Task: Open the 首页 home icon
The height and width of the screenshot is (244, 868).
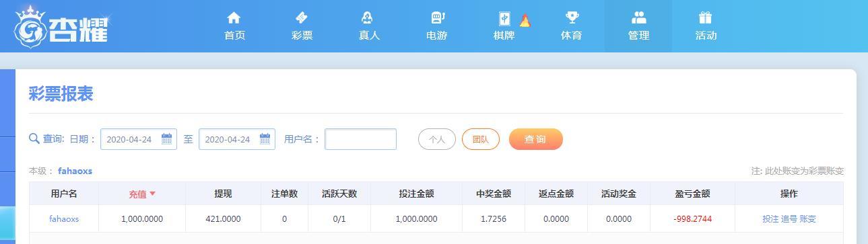Action: [234, 17]
